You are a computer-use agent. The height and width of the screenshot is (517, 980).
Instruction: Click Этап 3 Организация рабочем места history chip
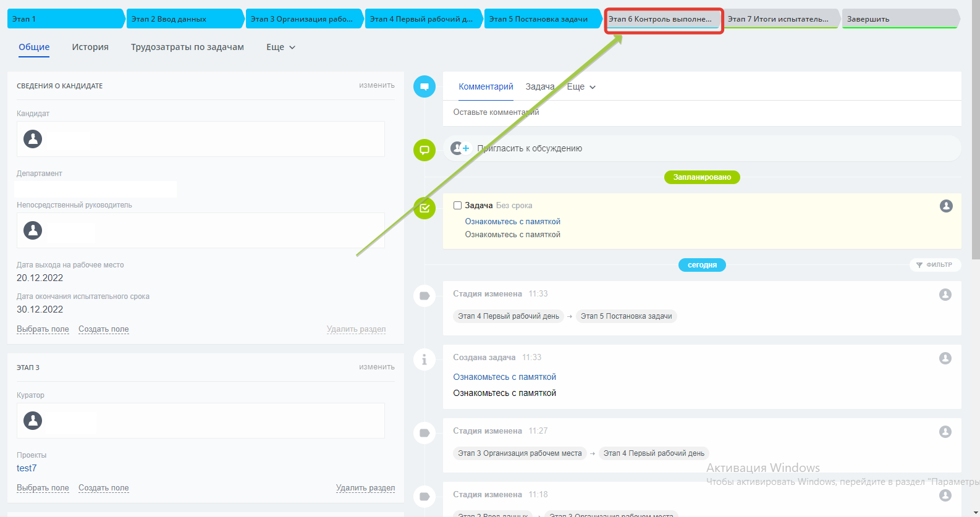[x=520, y=453]
